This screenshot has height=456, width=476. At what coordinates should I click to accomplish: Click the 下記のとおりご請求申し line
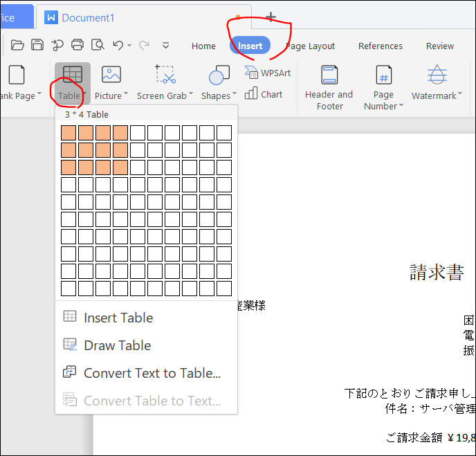[x=410, y=393]
